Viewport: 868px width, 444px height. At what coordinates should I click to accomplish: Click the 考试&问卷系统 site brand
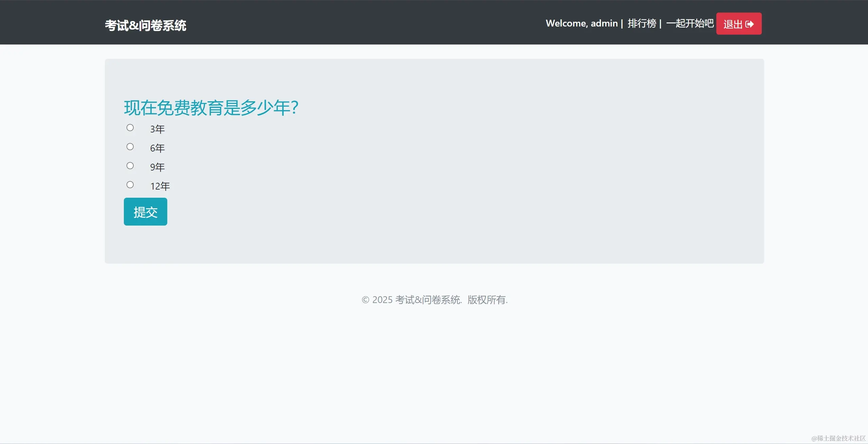(x=145, y=25)
